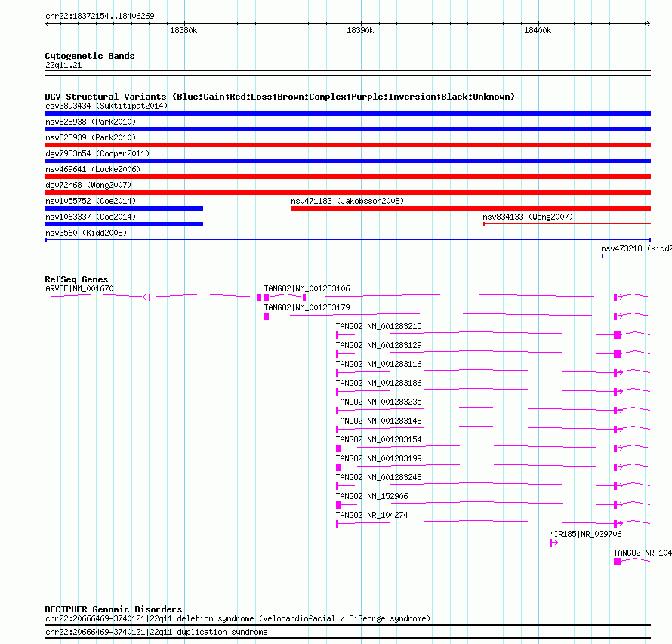The width and height of the screenshot is (672, 644).
Task: Click the DECIPHER Genomic Disorders track title
Action: pyautogui.click(x=113, y=609)
